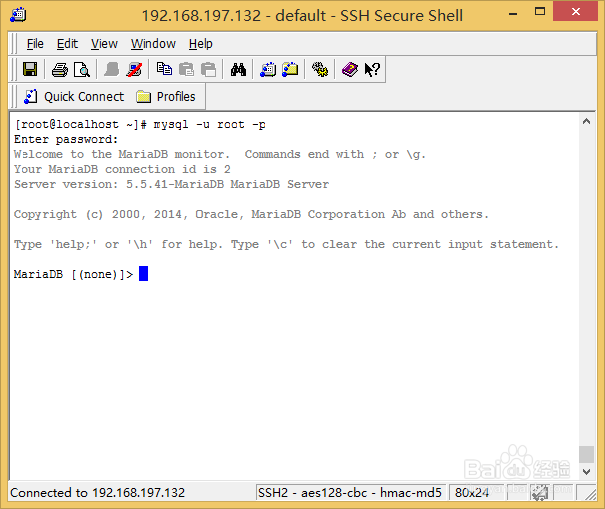Open the View menu
The width and height of the screenshot is (605, 509).
pyautogui.click(x=104, y=44)
